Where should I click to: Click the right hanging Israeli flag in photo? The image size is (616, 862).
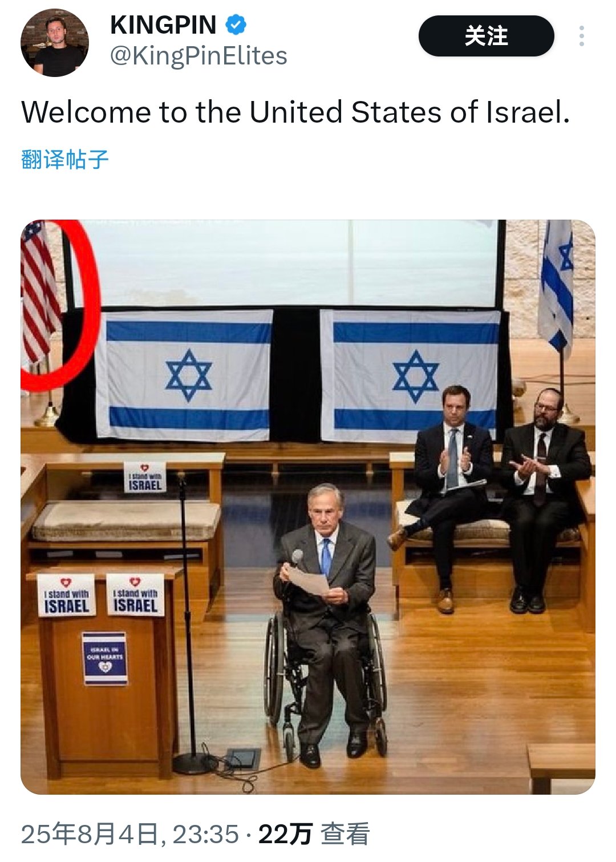(411, 375)
